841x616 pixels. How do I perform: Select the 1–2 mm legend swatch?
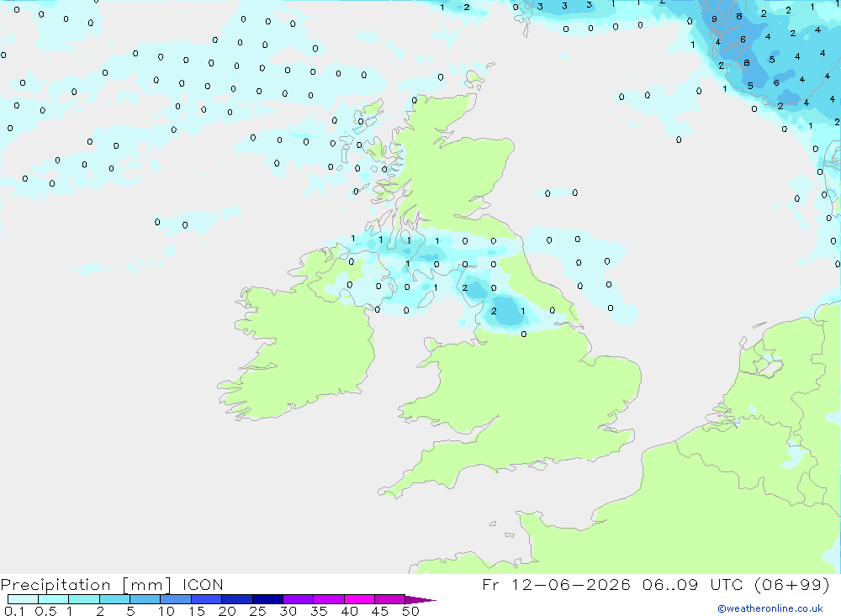point(84,599)
